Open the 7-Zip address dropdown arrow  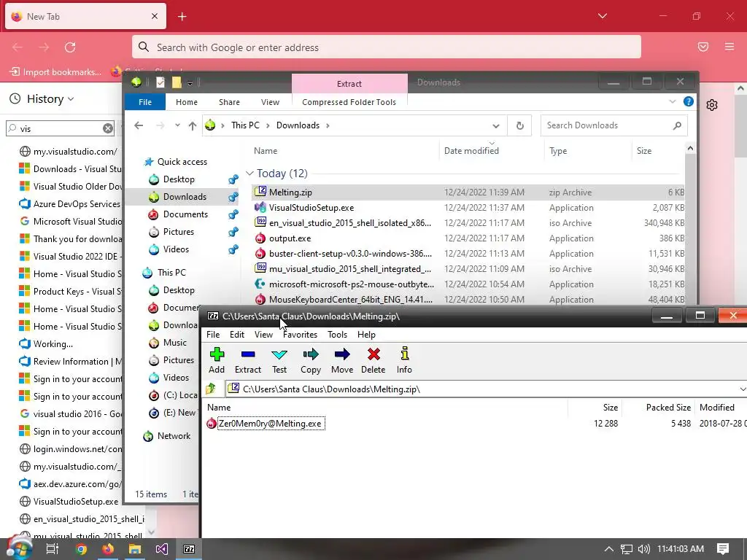click(742, 389)
